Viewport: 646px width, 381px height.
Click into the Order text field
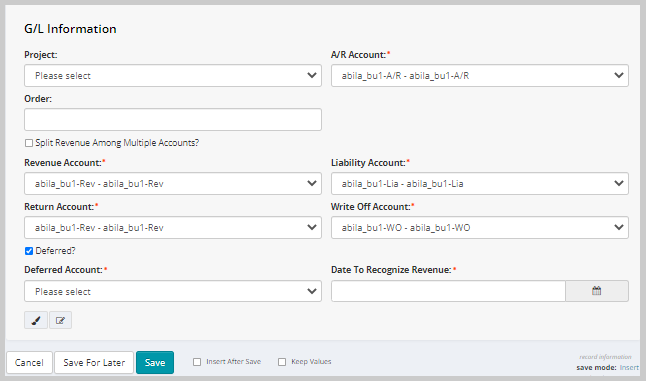click(173, 119)
